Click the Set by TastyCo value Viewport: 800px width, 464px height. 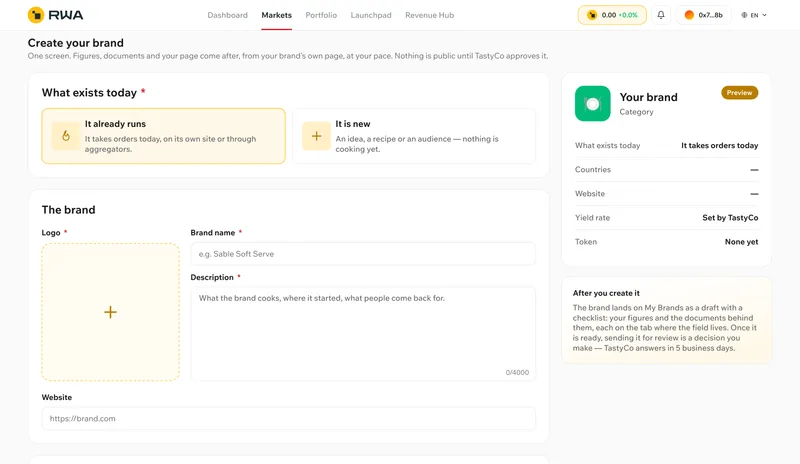tap(730, 217)
